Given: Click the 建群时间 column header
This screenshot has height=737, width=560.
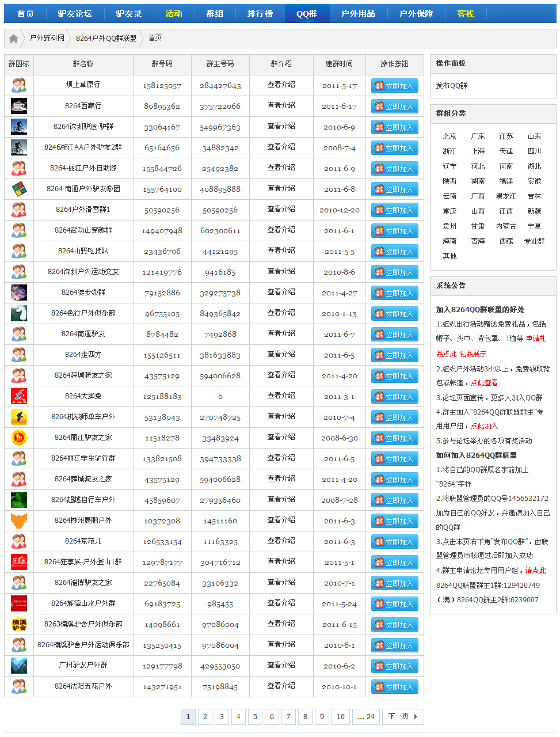Looking at the screenshot, I should pos(340,64).
